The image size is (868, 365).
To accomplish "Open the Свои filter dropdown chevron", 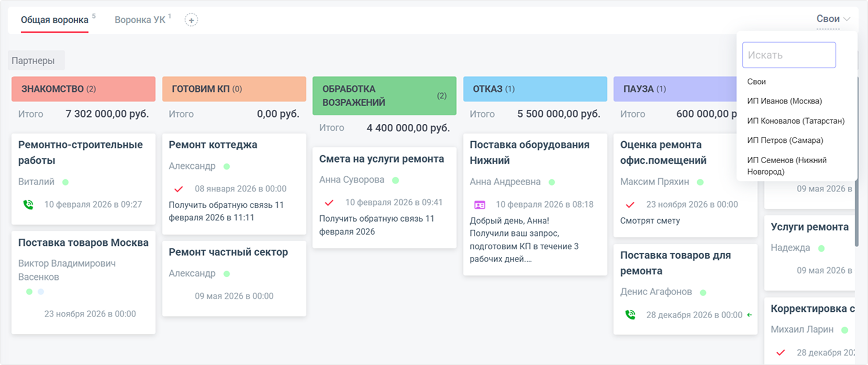I will tap(846, 19).
